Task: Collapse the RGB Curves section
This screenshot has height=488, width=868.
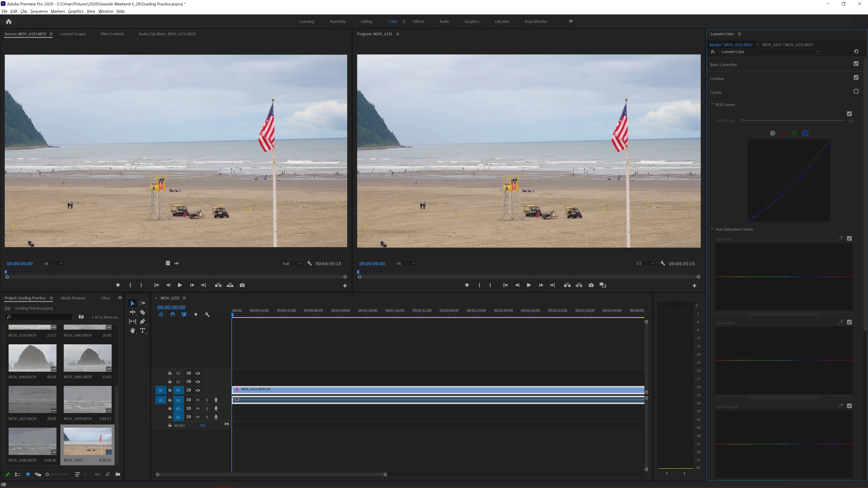Action: point(712,104)
